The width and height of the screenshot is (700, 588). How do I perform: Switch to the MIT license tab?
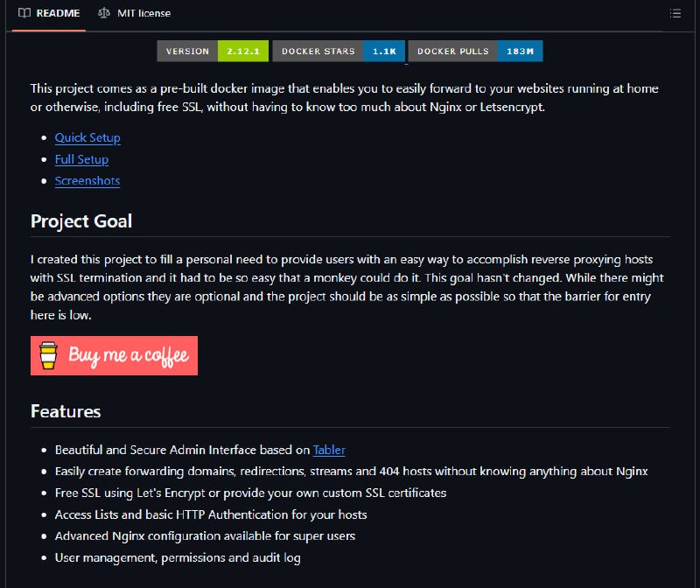click(135, 13)
